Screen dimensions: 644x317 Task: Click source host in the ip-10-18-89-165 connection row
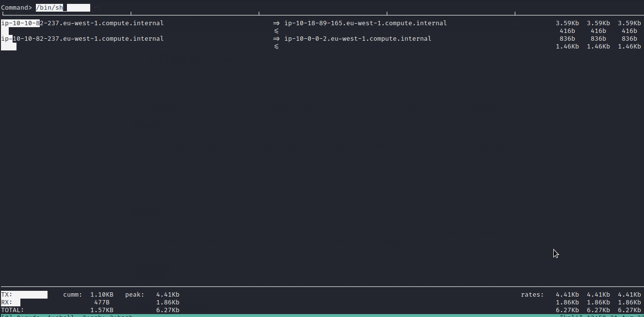coord(82,23)
